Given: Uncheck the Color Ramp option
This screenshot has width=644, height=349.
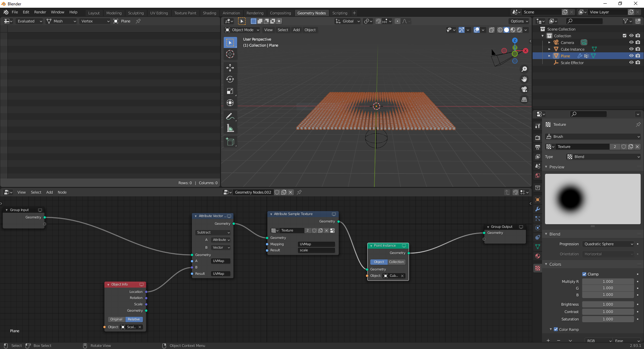Looking at the screenshot, I should [556, 330].
